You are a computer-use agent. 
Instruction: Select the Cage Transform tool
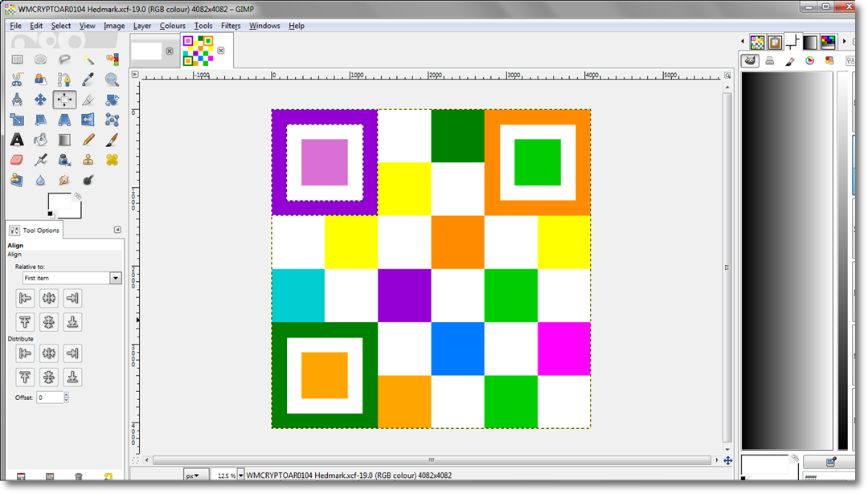pos(112,120)
